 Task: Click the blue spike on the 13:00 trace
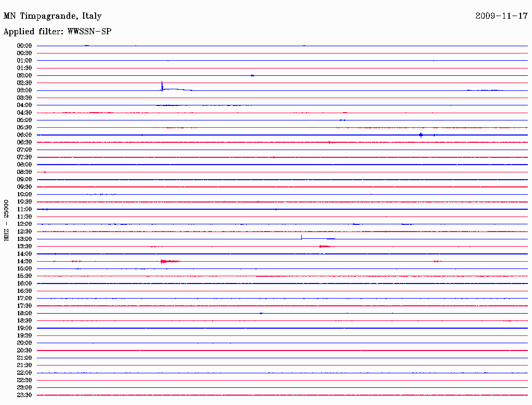click(x=302, y=237)
